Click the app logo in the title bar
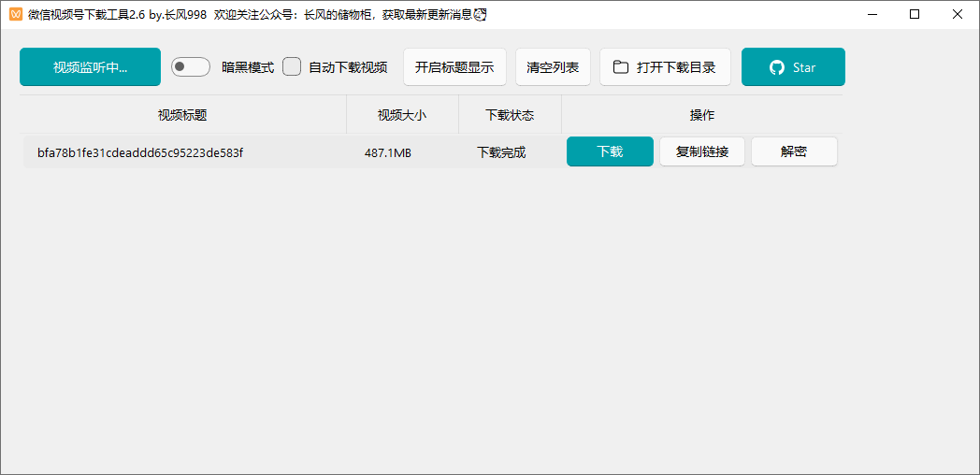The width and height of the screenshot is (980, 475). click(15, 14)
